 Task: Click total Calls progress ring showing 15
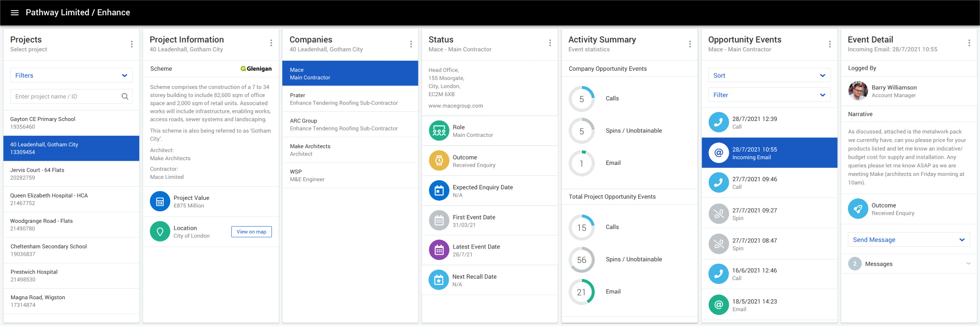[581, 228]
